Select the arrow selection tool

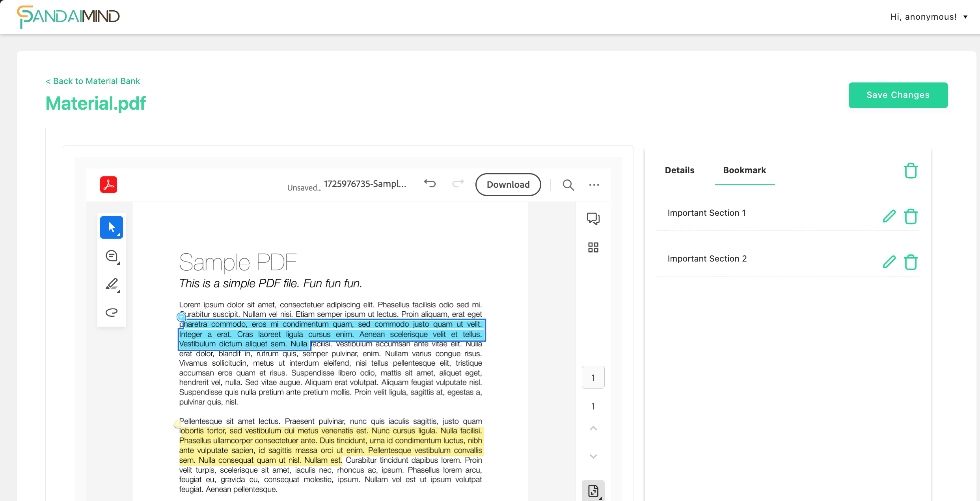112,227
